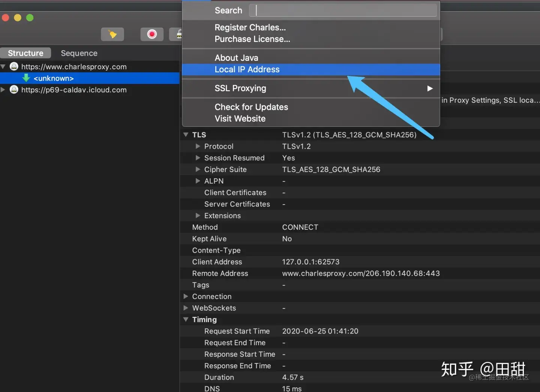Viewport: 540px width, 392px height.
Task: Select the https://www.charlesproxy.com host row
Action: pyautogui.click(x=90, y=67)
